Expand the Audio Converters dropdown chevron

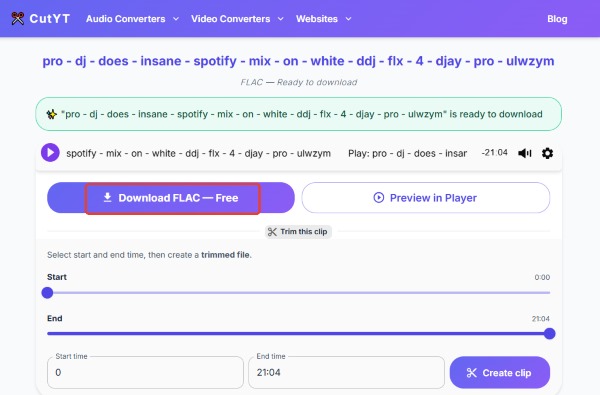(176, 19)
